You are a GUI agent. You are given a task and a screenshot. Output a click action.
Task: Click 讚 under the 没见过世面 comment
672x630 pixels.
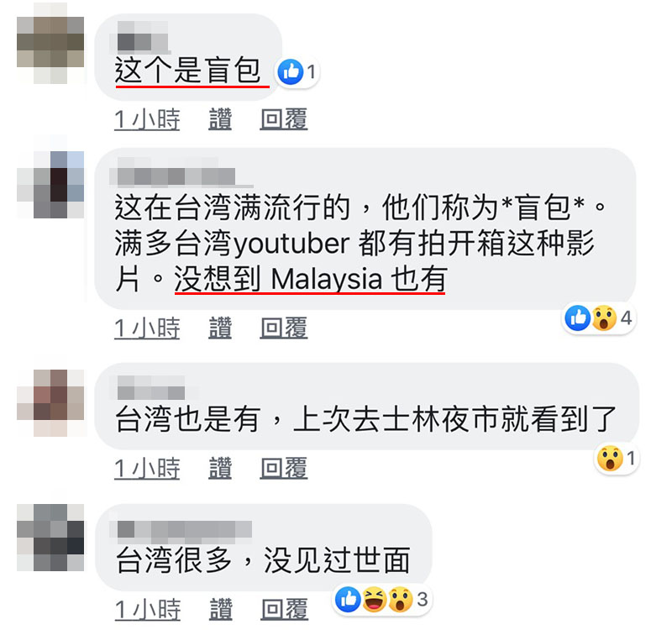(221, 610)
